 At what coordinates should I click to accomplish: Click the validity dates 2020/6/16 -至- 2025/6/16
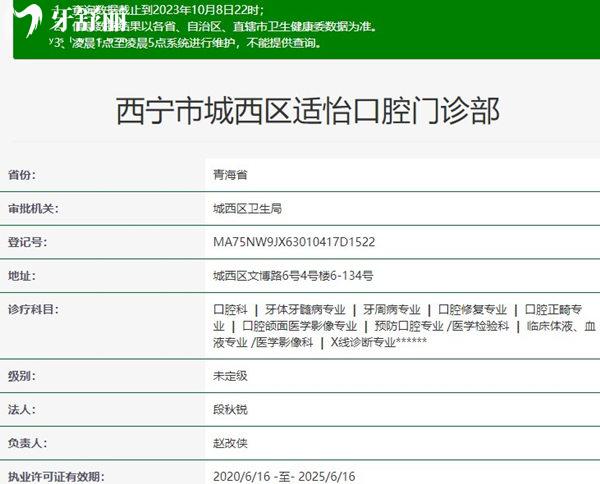tap(284, 477)
